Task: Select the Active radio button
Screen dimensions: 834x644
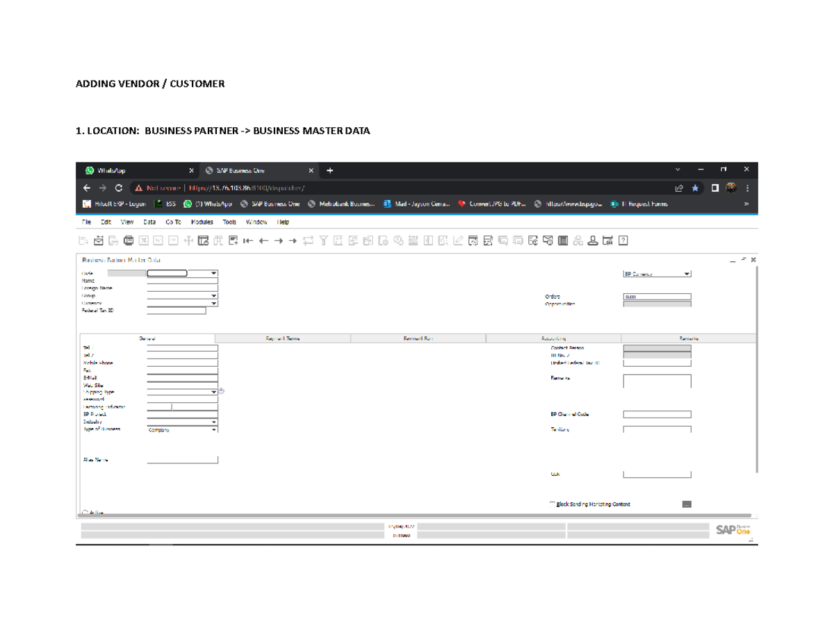Action: pyautogui.click(x=85, y=512)
